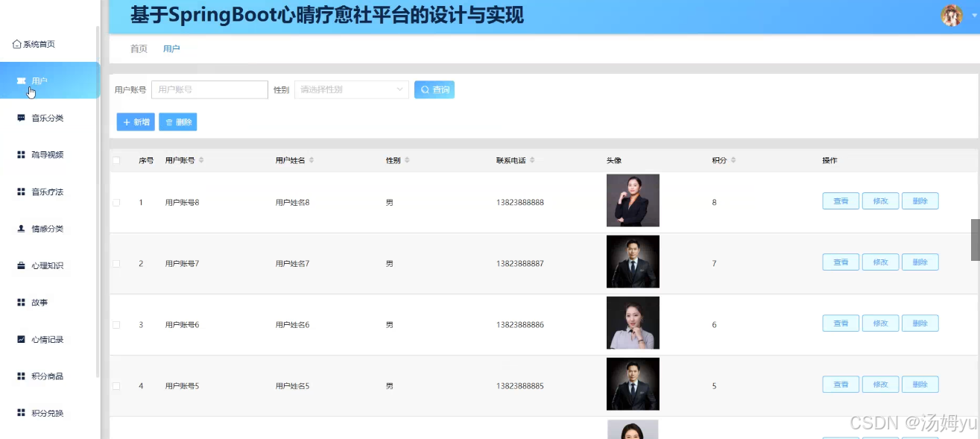Select the cell text 用户账号6
The height and width of the screenshot is (439, 980).
182,325
